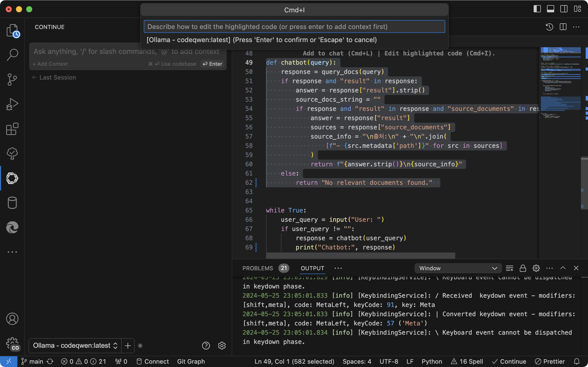Switch to the PROBLEMS tab
Screen dimensions: 588x367
click(258, 268)
